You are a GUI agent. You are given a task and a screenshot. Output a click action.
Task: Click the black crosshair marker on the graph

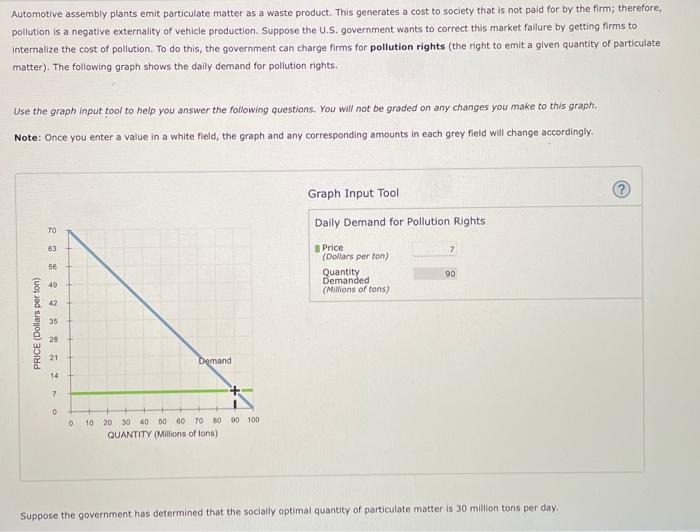coord(235,391)
